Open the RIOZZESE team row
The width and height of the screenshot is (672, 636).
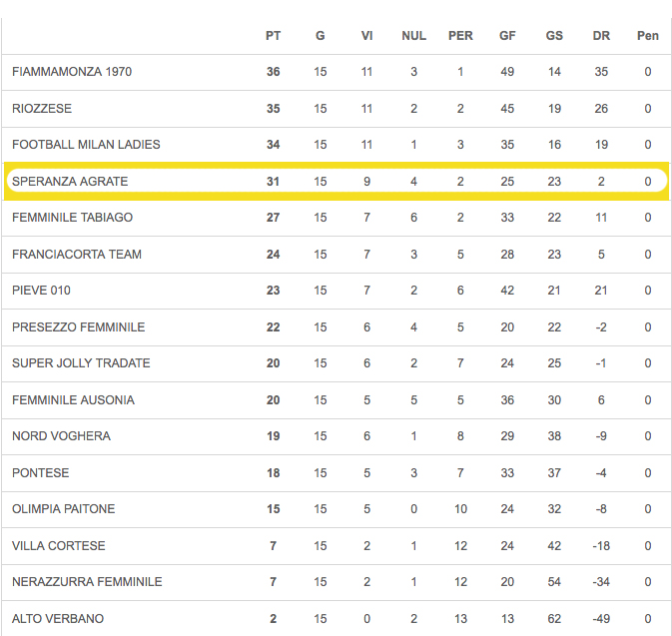42,109
